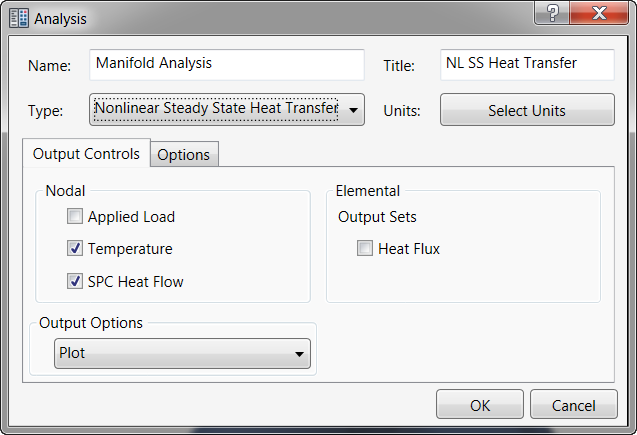Click the Analysis window icon in title bar
This screenshot has height=435, width=637.
tap(18, 18)
